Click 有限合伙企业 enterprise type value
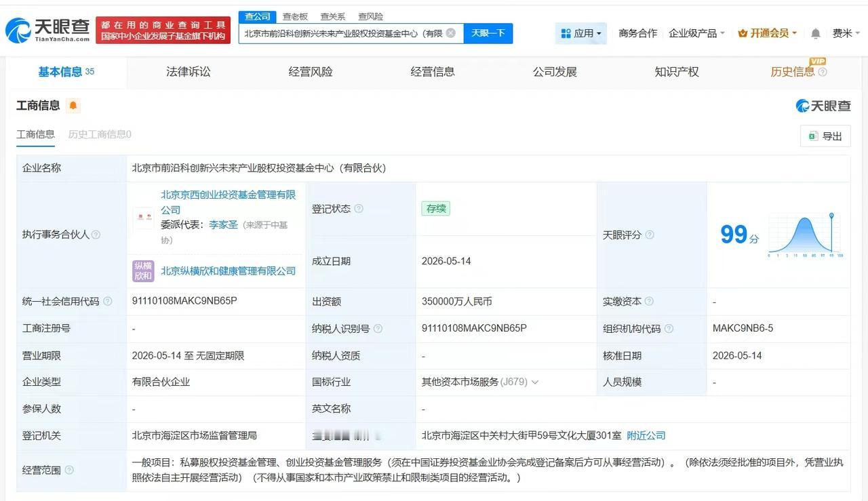Screen dimensions: 868x501 [x=161, y=382]
